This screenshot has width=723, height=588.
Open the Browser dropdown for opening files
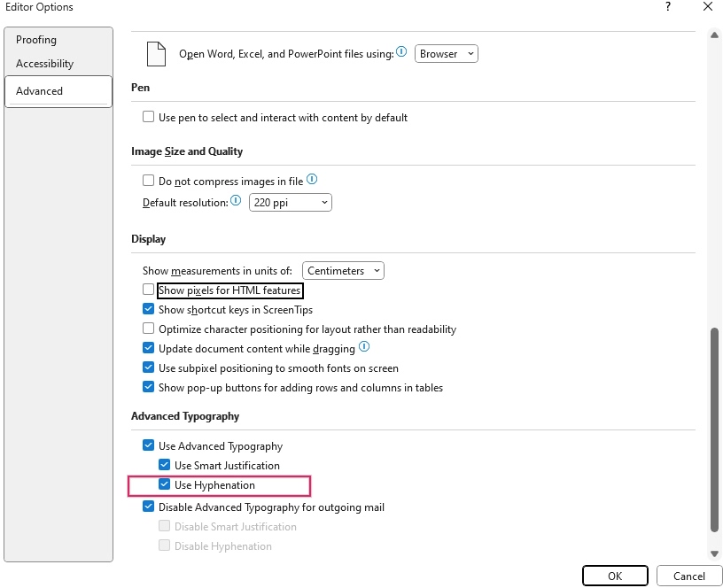447,54
